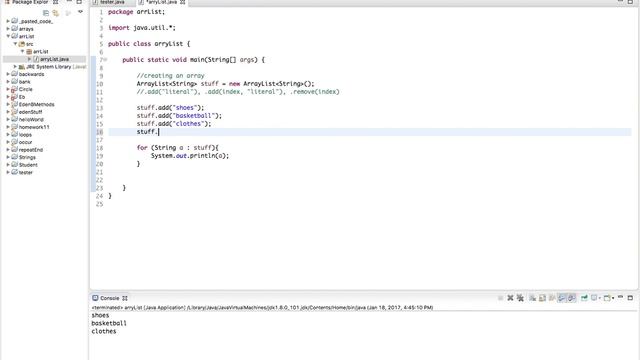Click 'clothes' in the Console output

click(x=104, y=331)
